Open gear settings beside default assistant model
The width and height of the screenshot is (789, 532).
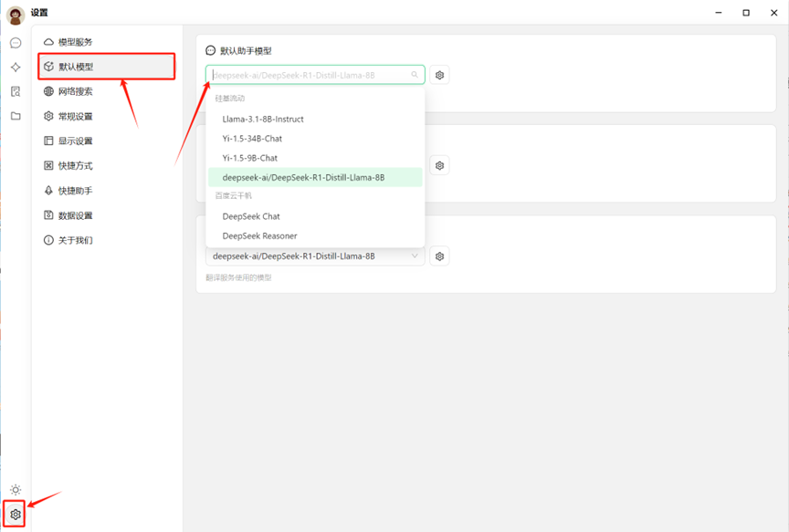tap(439, 76)
